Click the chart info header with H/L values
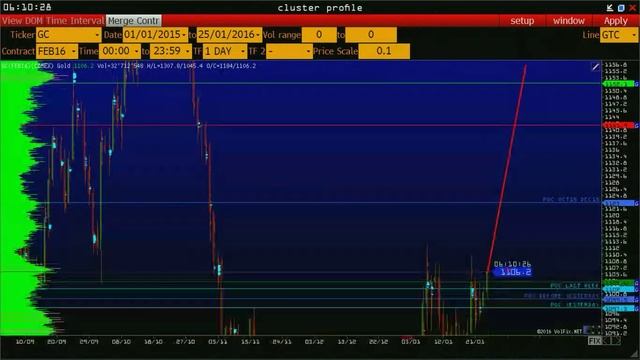This screenshot has width=640, height=360. click(129, 66)
